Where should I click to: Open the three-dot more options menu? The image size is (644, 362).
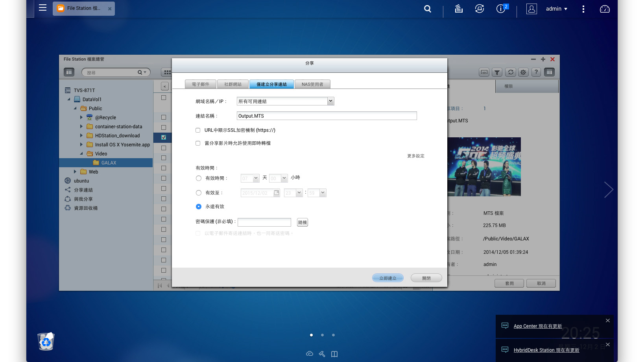pyautogui.click(x=583, y=9)
